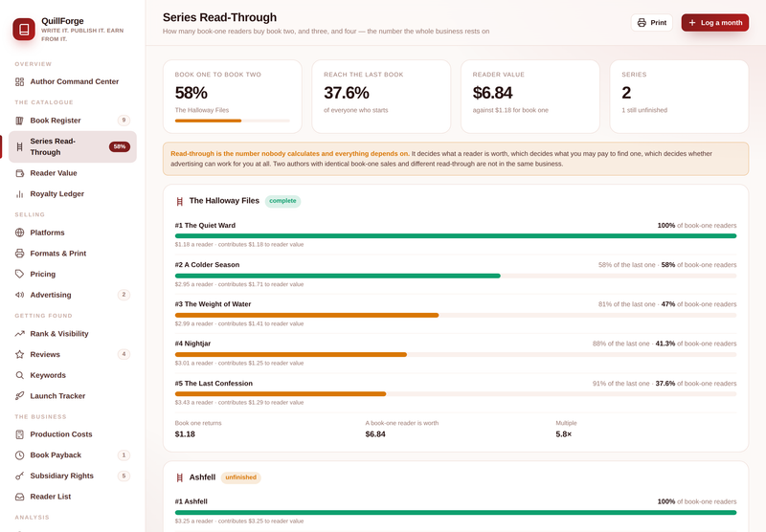
Task: Click the QuillForge book logo icon
Action: tap(23, 30)
